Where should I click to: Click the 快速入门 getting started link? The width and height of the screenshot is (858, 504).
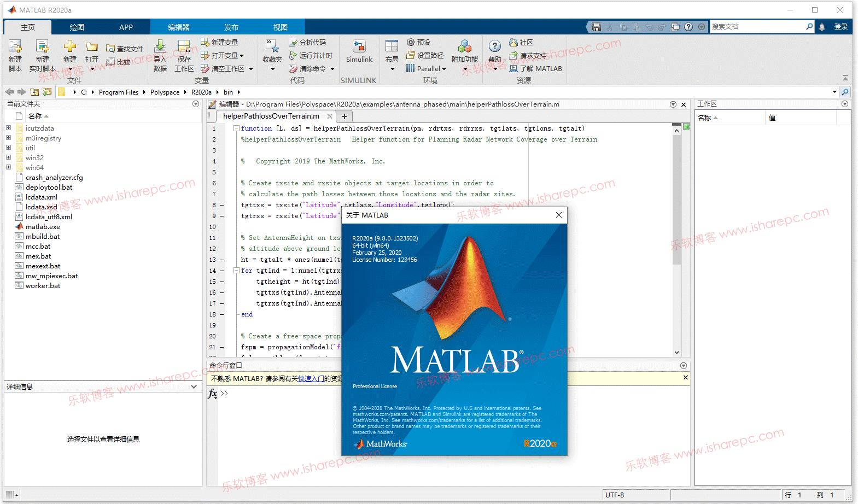311,378
